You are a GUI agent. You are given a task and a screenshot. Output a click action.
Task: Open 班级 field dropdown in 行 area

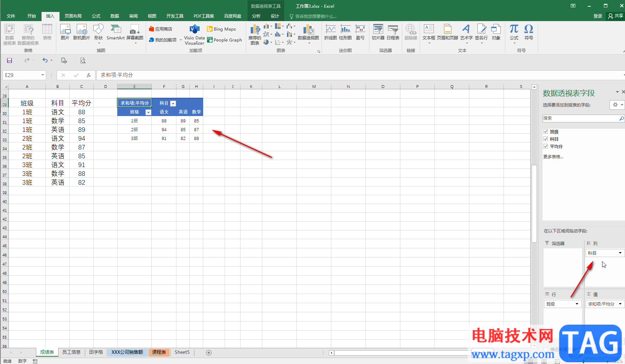pos(577,304)
